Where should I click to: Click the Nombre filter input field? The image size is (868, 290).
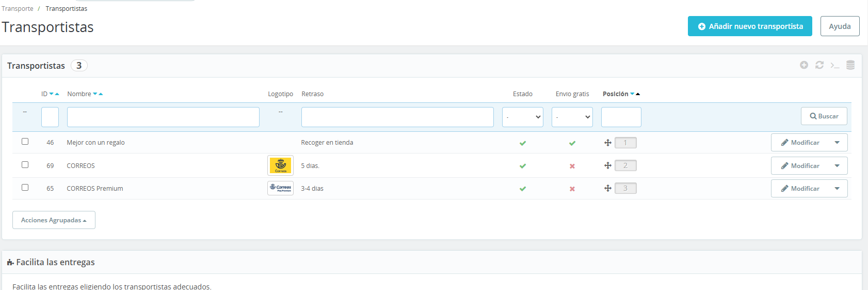point(163,117)
